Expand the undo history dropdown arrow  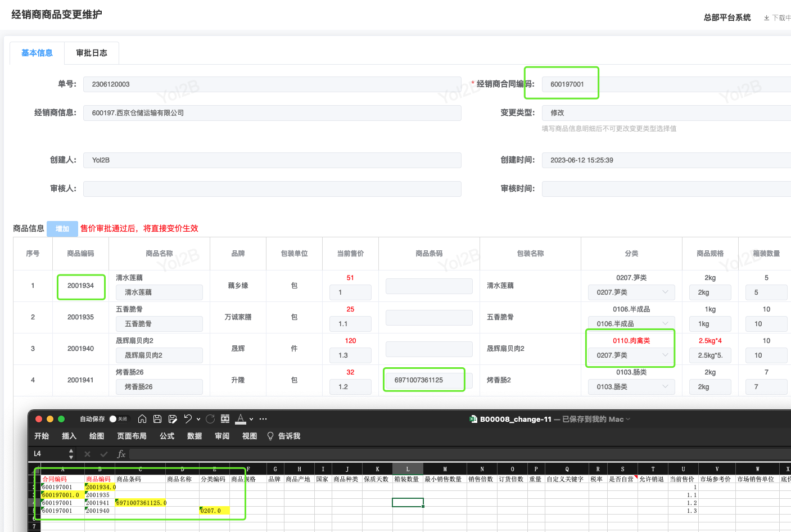coord(198,420)
